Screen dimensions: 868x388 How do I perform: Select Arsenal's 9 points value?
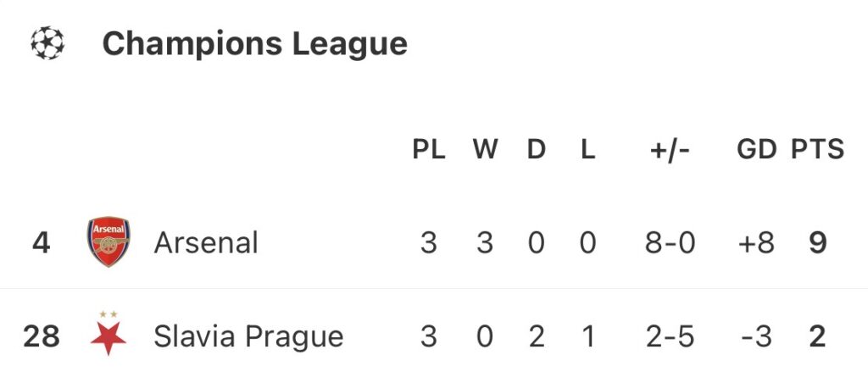point(817,243)
